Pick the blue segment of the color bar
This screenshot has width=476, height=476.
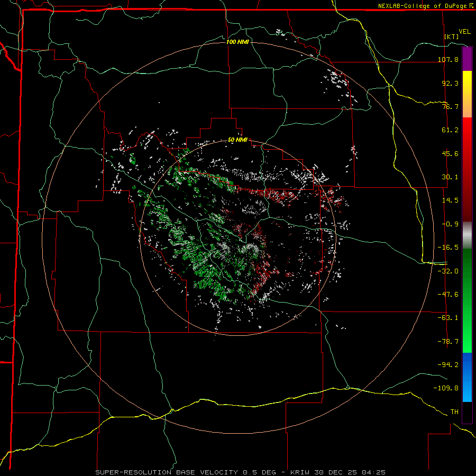coord(467,377)
